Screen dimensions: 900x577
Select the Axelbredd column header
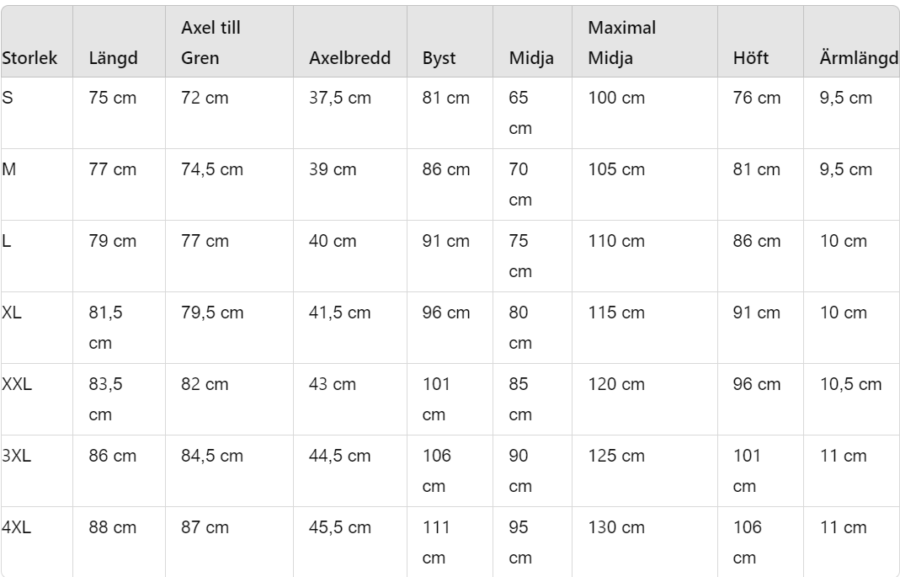(350, 58)
